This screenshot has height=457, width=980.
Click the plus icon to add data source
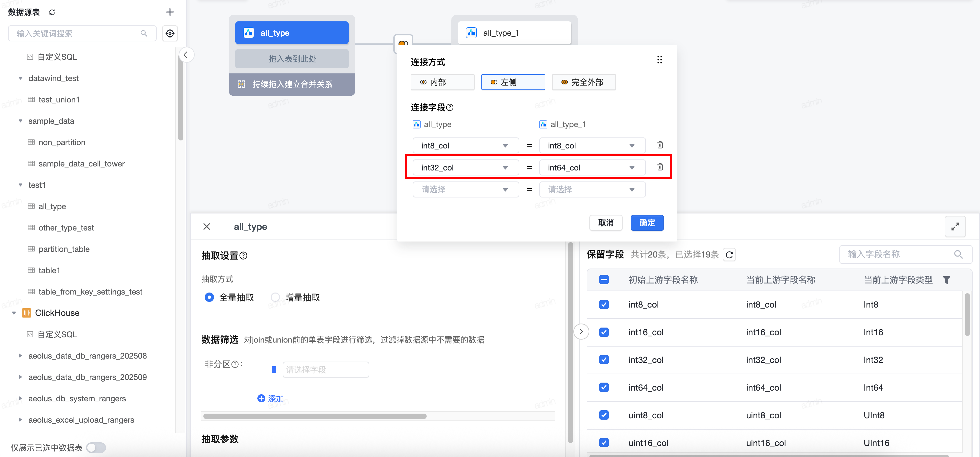pos(170,13)
